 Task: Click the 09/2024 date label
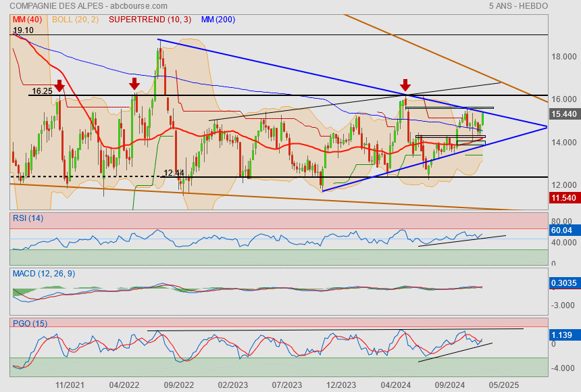tap(449, 385)
